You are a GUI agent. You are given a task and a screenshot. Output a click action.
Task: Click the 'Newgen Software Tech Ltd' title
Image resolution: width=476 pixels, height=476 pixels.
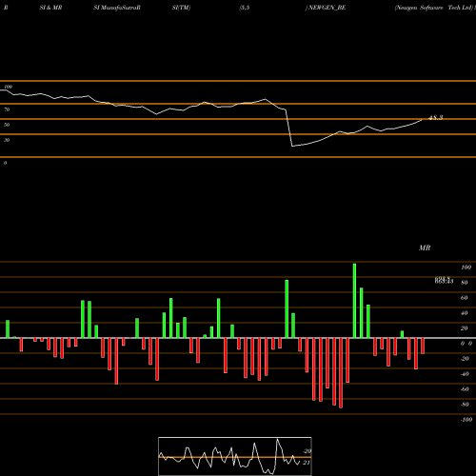pos(433,8)
